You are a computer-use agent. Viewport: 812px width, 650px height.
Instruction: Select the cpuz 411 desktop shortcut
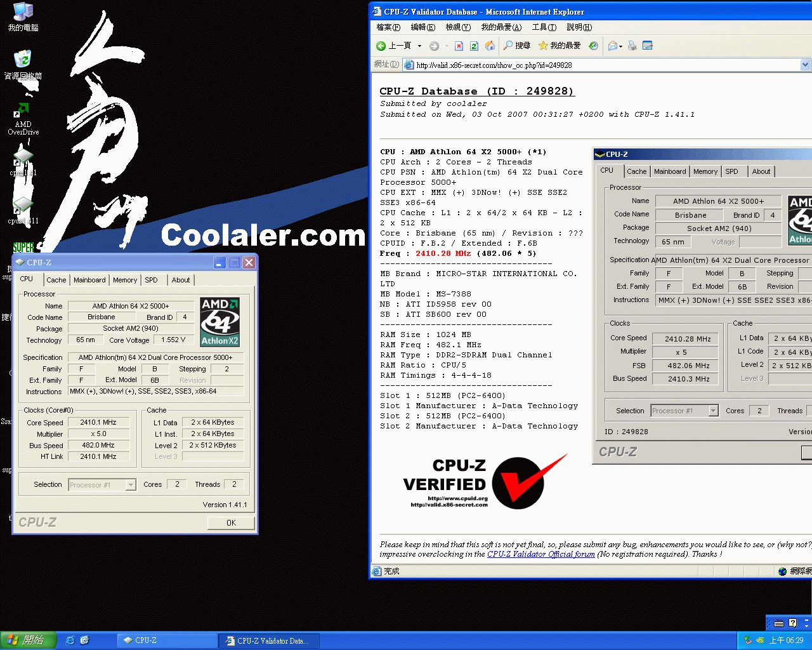[23, 210]
